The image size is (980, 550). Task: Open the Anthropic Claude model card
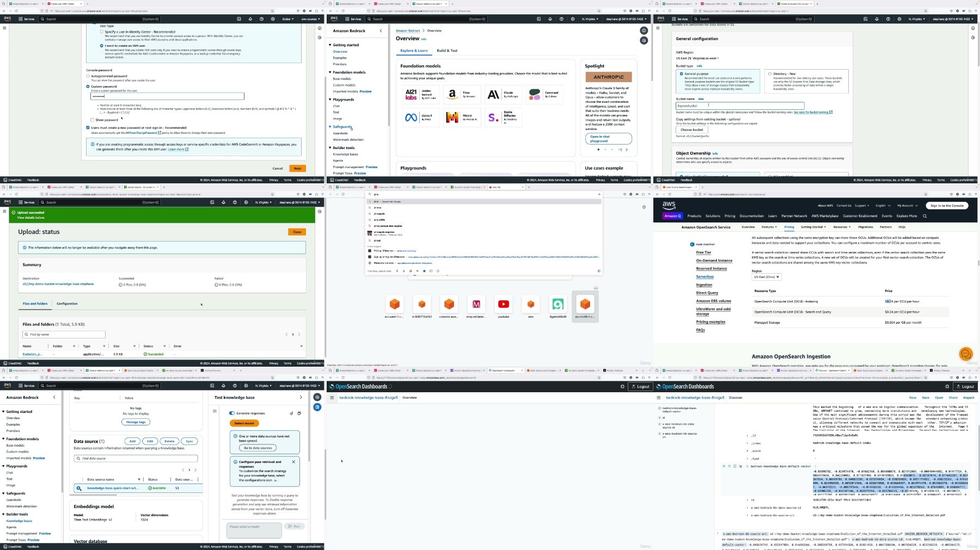pyautogui.click(x=503, y=95)
